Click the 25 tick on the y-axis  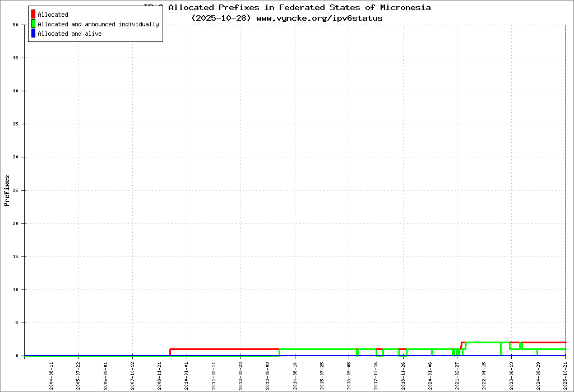click(15, 190)
